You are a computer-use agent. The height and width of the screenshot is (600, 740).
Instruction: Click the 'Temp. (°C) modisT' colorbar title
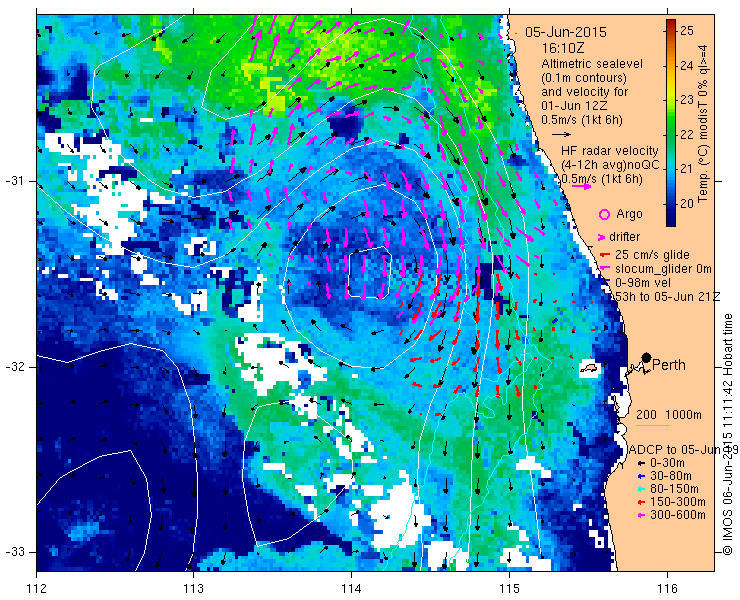click(x=703, y=150)
